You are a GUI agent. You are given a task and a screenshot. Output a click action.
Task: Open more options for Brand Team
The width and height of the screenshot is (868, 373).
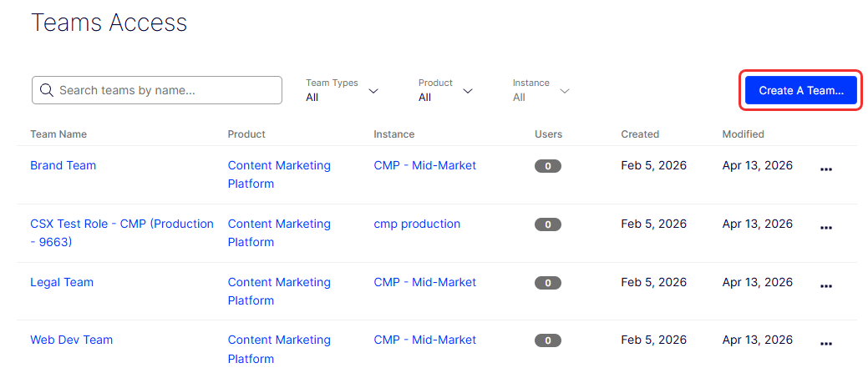825,169
